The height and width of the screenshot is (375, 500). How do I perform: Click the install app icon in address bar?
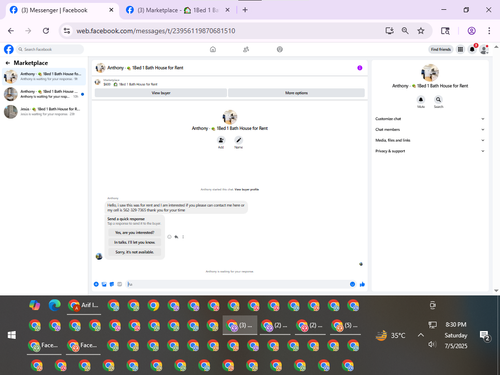point(389,31)
